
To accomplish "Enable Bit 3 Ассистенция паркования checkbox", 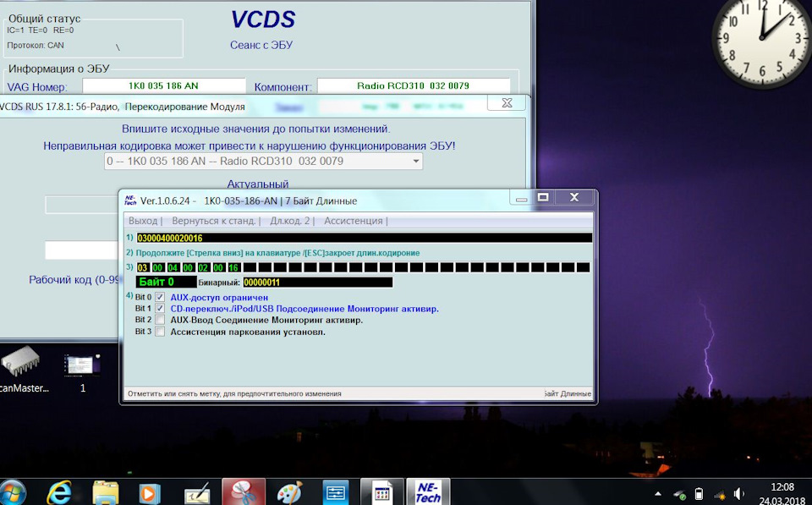I will [160, 332].
